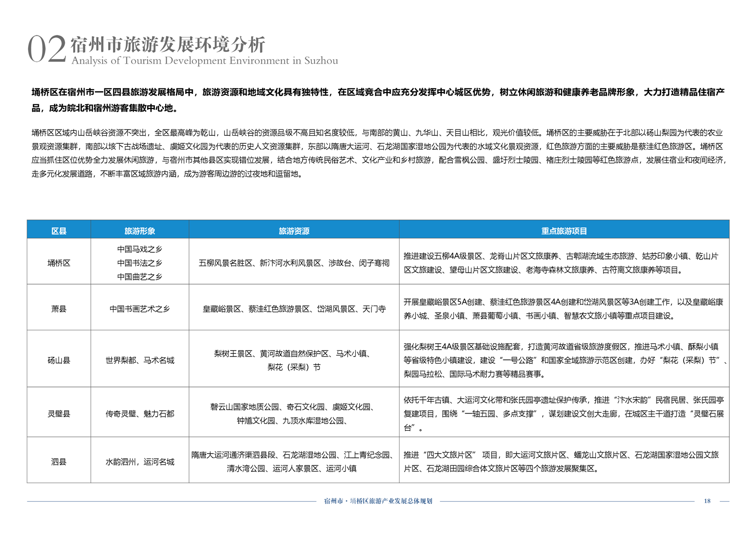Viewport: 756px width, 534px height.
Task: Click the English subtitle "Analysis of Tourism Development Environment"
Action: click(x=204, y=61)
